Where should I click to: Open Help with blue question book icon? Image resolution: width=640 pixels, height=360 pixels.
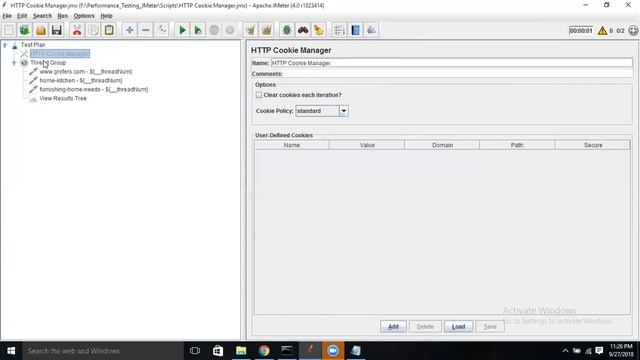[356, 30]
